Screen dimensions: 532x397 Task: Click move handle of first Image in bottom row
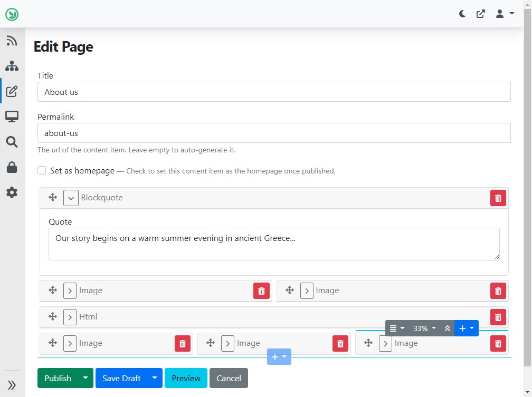(x=53, y=343)
